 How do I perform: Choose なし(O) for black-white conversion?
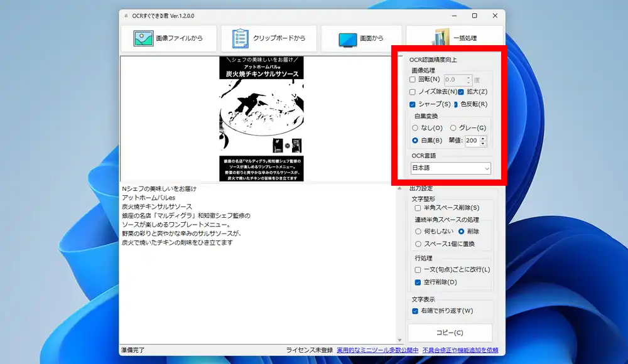[415, 127]
